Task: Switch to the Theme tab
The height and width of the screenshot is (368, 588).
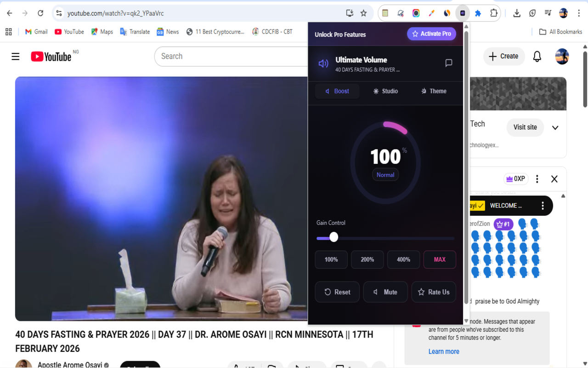Action: pyautogui.click(x=433, y=91)
